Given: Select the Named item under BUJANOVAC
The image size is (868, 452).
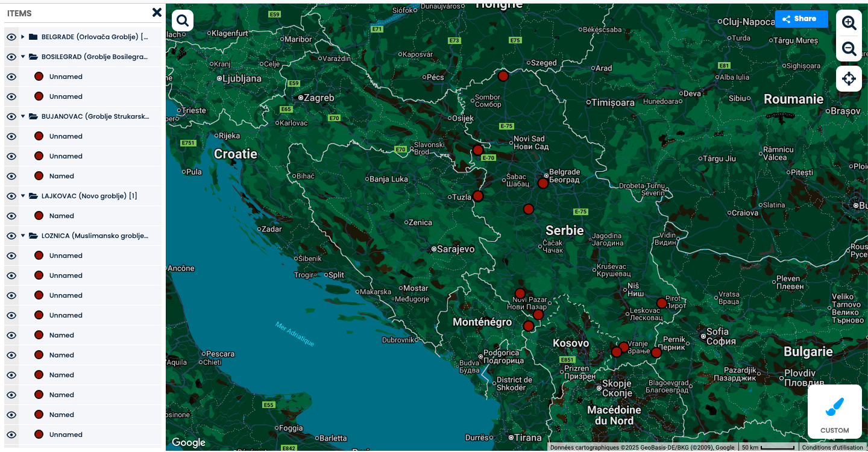Looking at the screenshot, I should pos(61,176).
